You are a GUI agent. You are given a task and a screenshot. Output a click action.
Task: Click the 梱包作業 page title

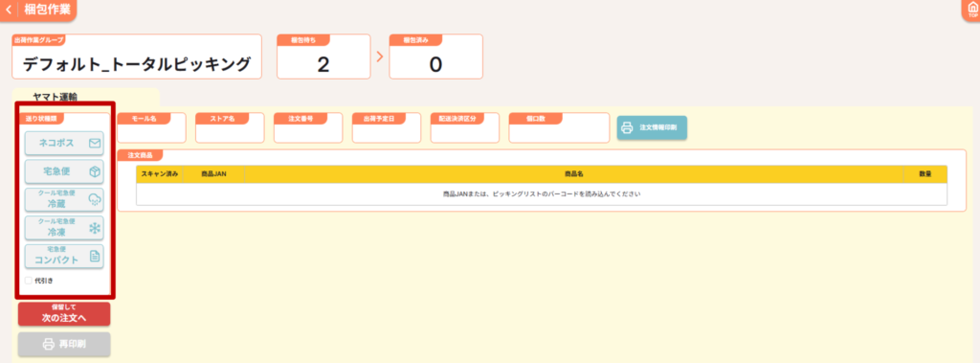click(x=48, y=10)
